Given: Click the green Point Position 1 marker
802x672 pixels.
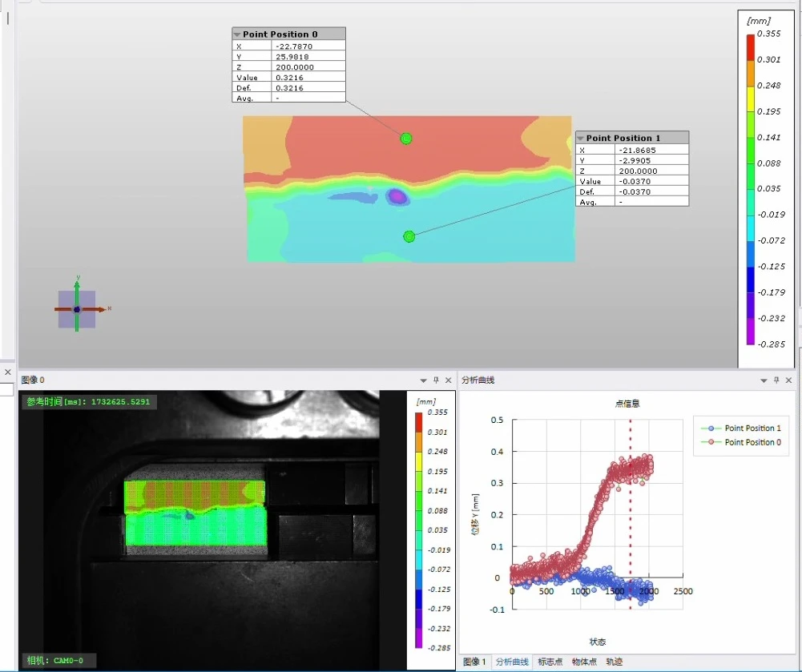Looking at the screenshot, I should [x=409, y=236].
